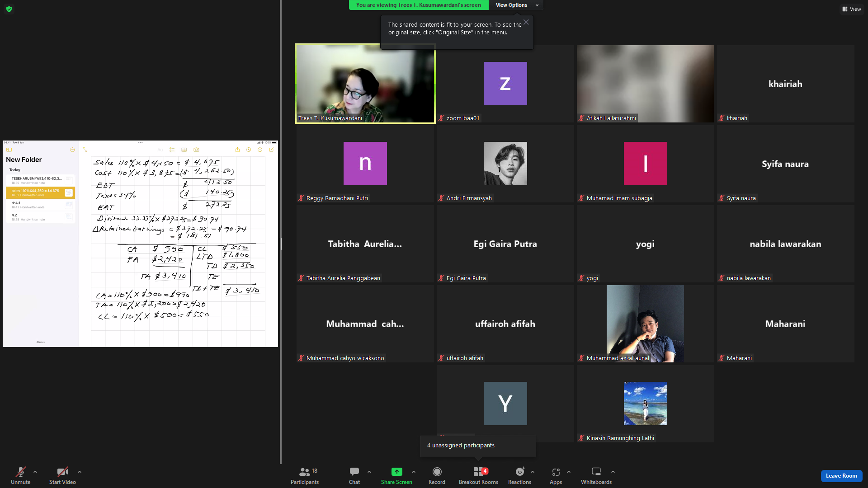Viewport: 868px width, 488px height.
Task: Select Reggy Ramadhani Putri's tile
Action: 365,164
